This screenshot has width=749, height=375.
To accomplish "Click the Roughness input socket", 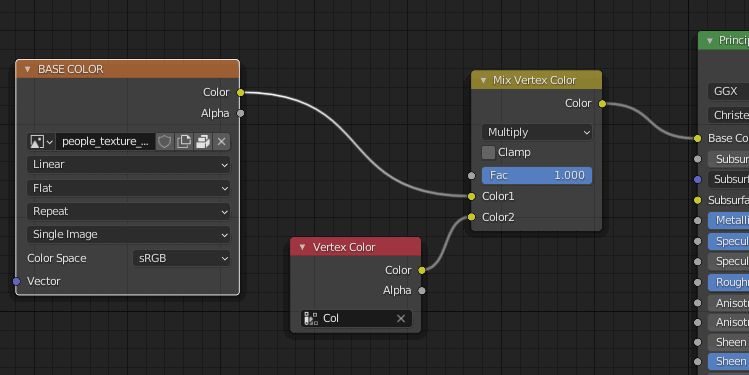I will point(697,282).
